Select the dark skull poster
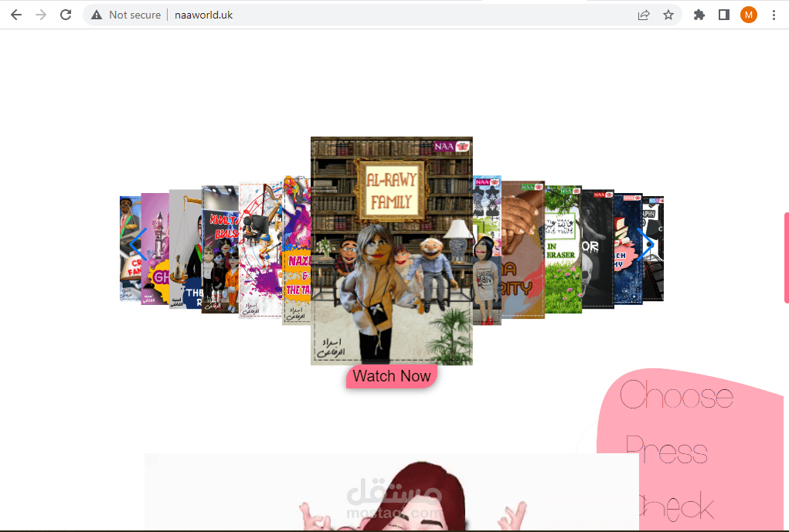 pyautogui.click(x=597, y=249)
